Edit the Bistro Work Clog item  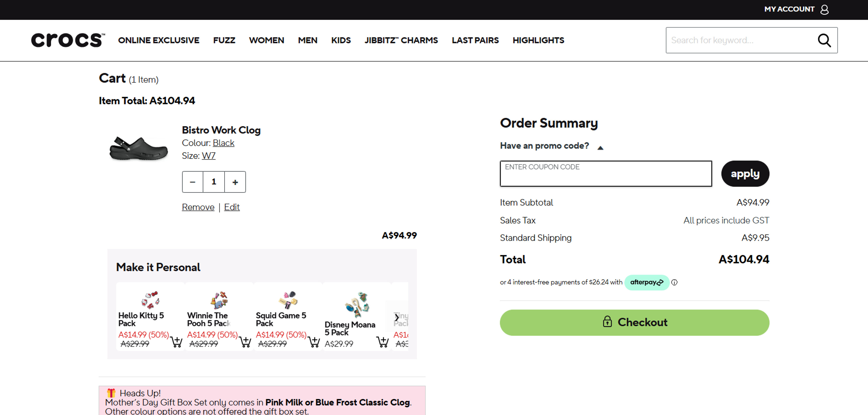232,207
